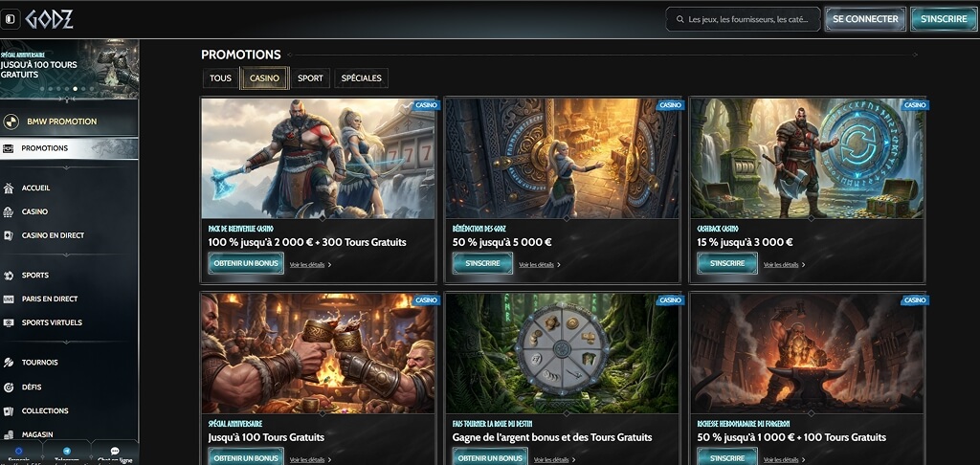Image resolution: width=980 pixels, height=465 pixels.
Task: Open the Spécial Anniversaire toasting mugs promo image
Action: click(x=318, y=353)
